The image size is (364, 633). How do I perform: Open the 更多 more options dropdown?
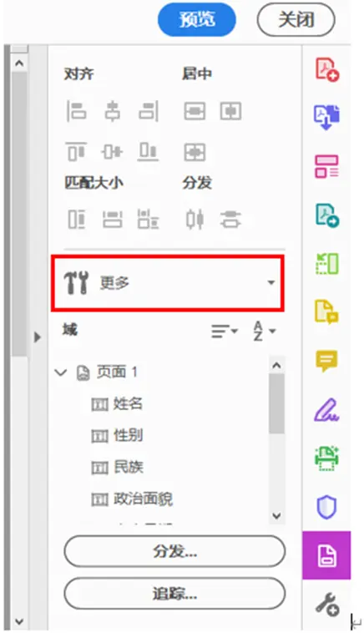pos(168,283)
